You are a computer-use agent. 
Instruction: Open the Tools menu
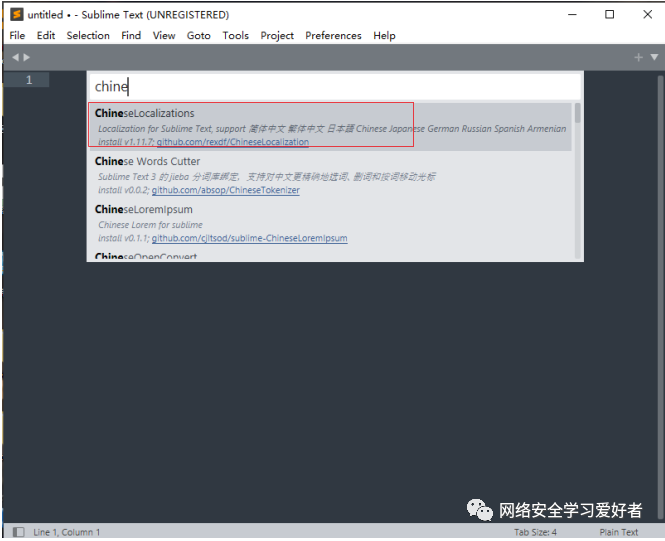(235, 36)
